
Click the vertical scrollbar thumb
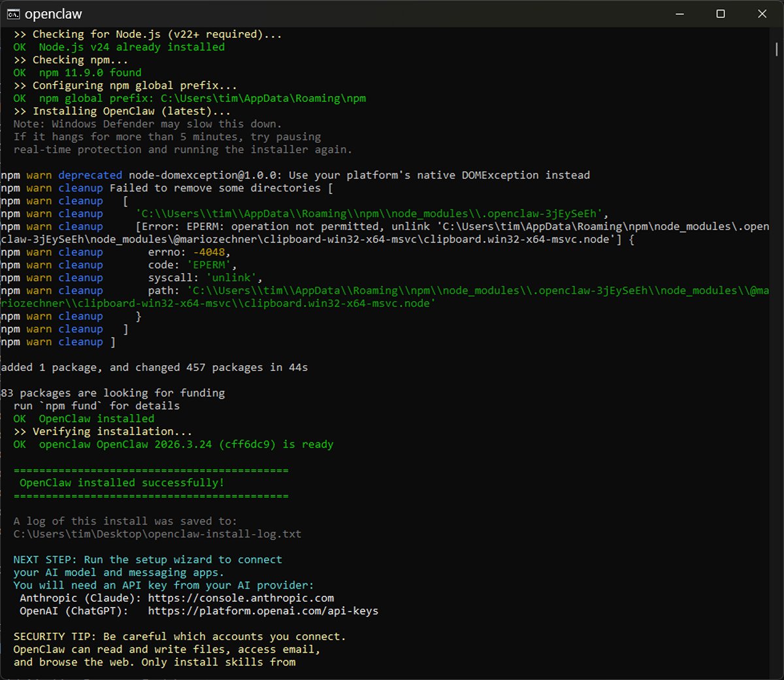777,49
